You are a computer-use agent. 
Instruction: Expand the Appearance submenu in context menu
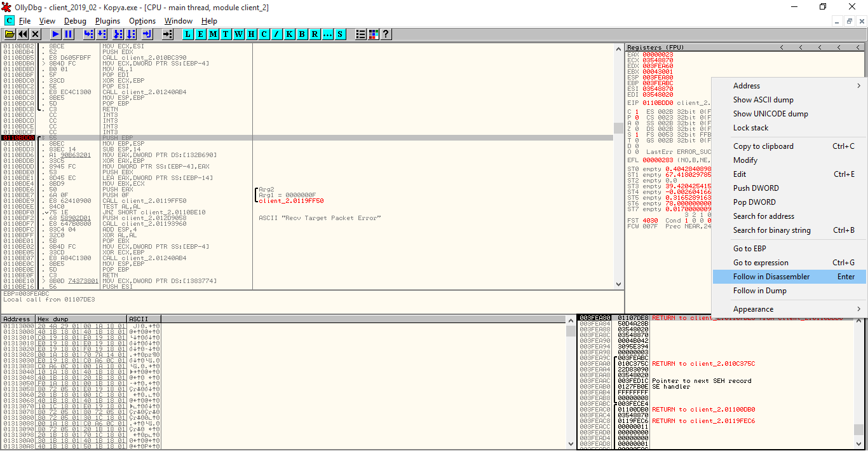pyautogui.click(x=789, y=309)
